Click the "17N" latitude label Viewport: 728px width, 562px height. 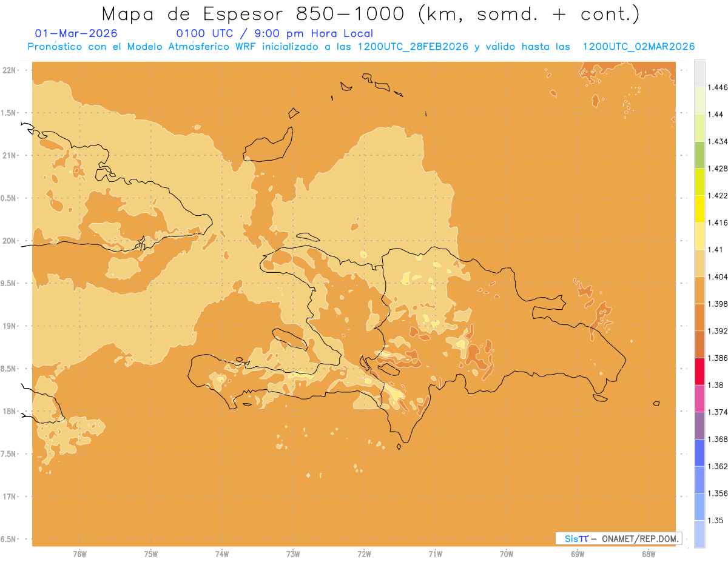[10, 497]
